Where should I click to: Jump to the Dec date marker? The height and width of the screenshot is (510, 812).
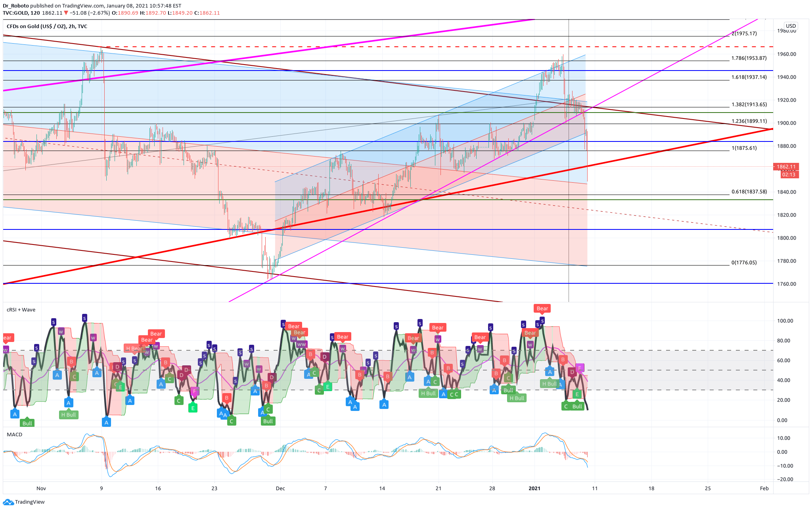point(280,489)
